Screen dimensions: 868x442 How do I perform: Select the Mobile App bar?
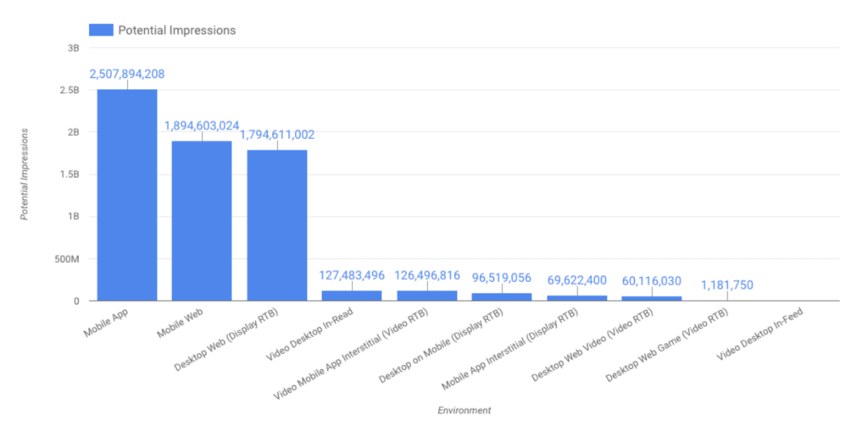(x=126, y=195)
